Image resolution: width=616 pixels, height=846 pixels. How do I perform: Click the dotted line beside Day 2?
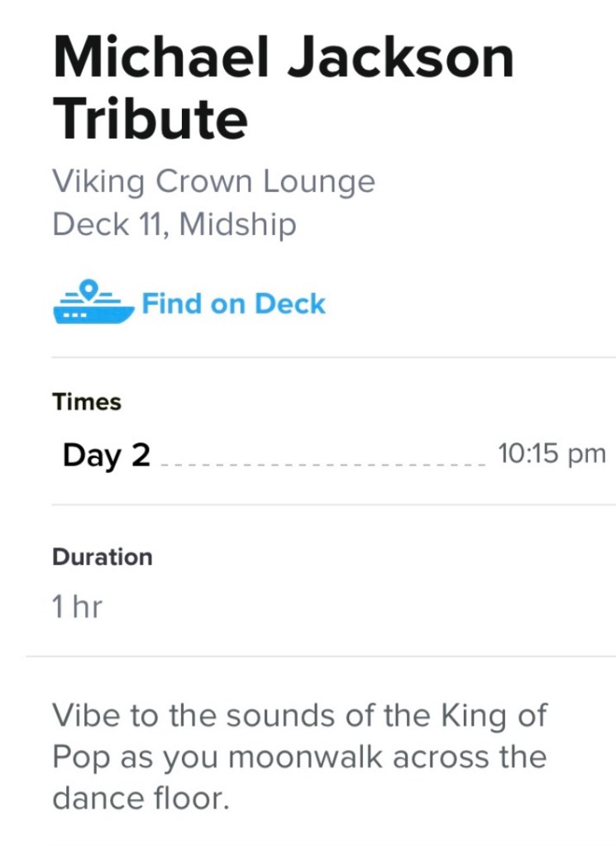322,463
